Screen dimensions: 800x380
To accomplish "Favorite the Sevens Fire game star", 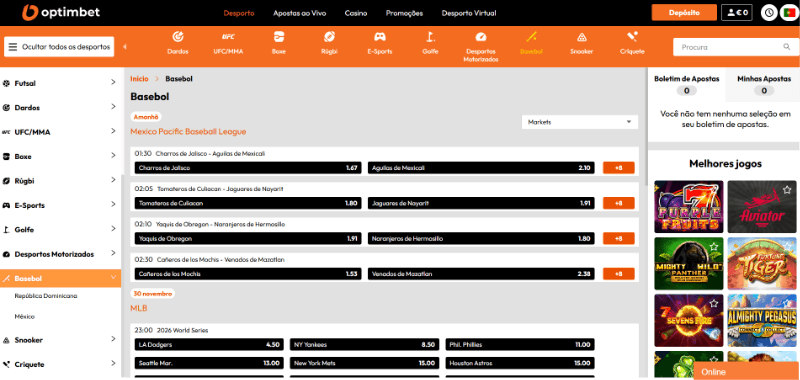I will pyautogui.click(x=715, y=303).
